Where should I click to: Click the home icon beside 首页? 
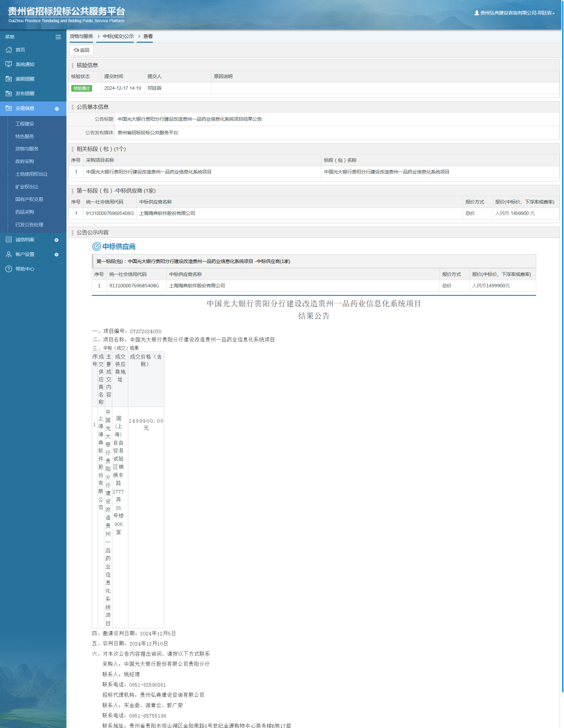[x=8, y=50]
